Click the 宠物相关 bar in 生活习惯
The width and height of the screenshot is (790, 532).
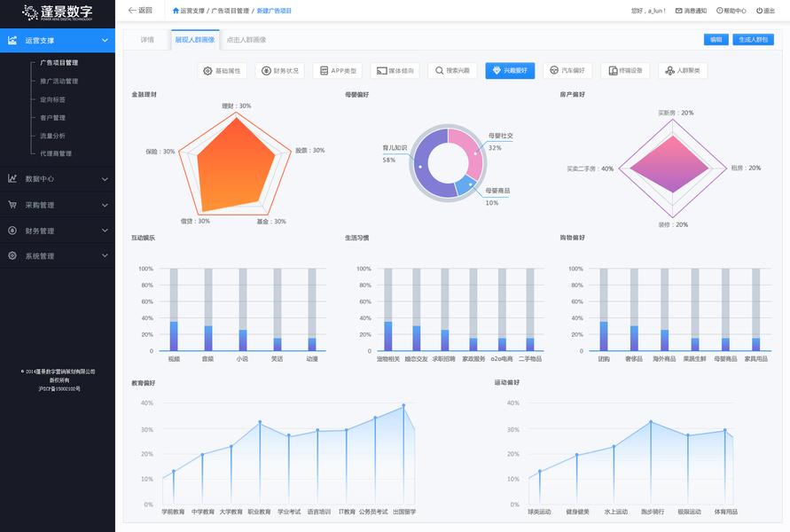tap(388, 335)
